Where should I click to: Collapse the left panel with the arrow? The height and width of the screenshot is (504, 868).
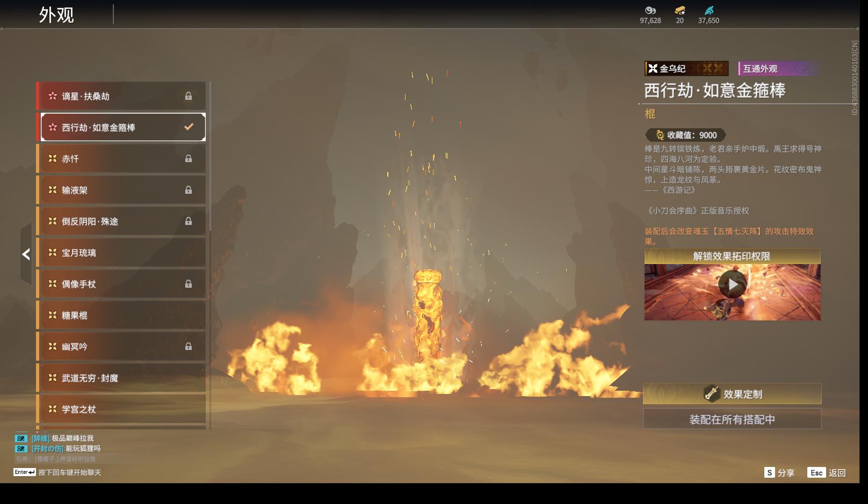[26, 254]
